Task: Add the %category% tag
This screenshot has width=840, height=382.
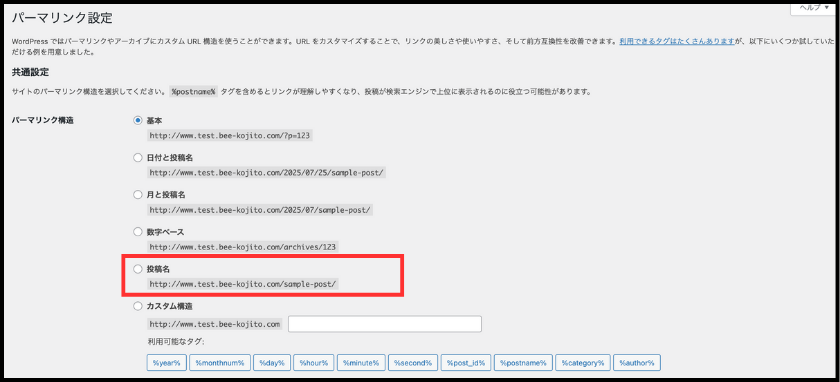Action: coord(583,363)
